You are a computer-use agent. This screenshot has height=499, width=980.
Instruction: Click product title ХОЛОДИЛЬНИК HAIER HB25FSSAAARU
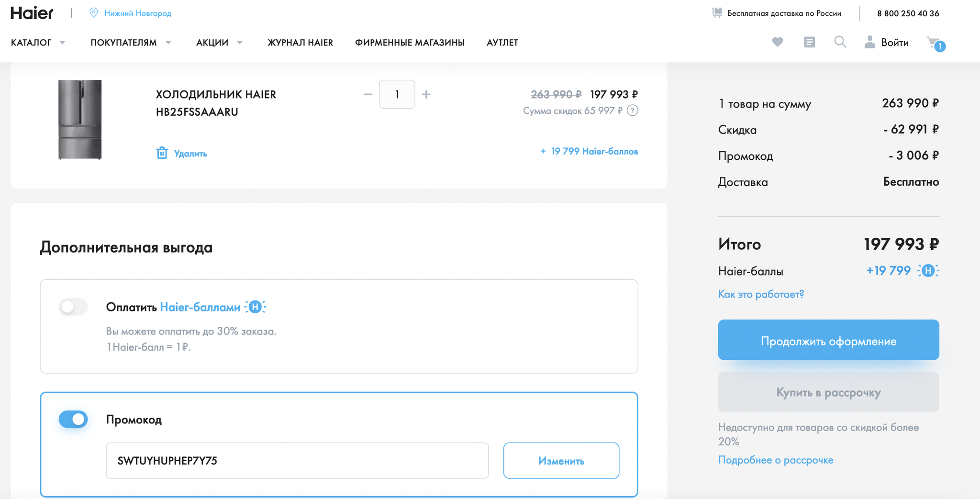pyautogui.click(x=216, y=103)
